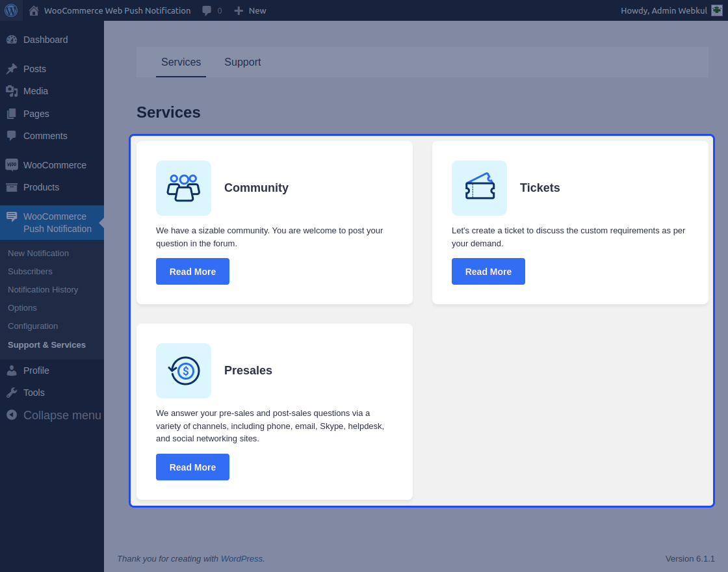Open Configuration submenu
728x572 pixels.
(x=33, y=326)
